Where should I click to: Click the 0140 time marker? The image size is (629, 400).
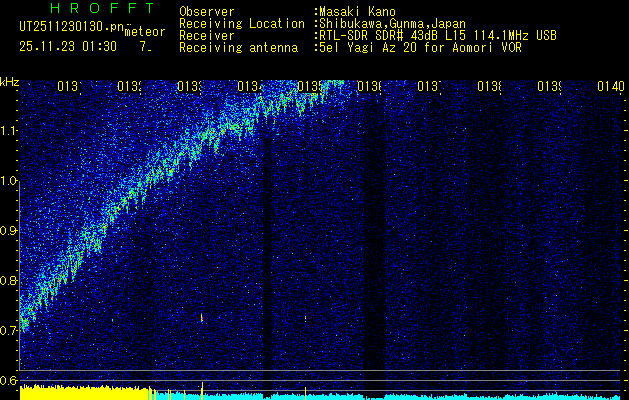(611, 86)
